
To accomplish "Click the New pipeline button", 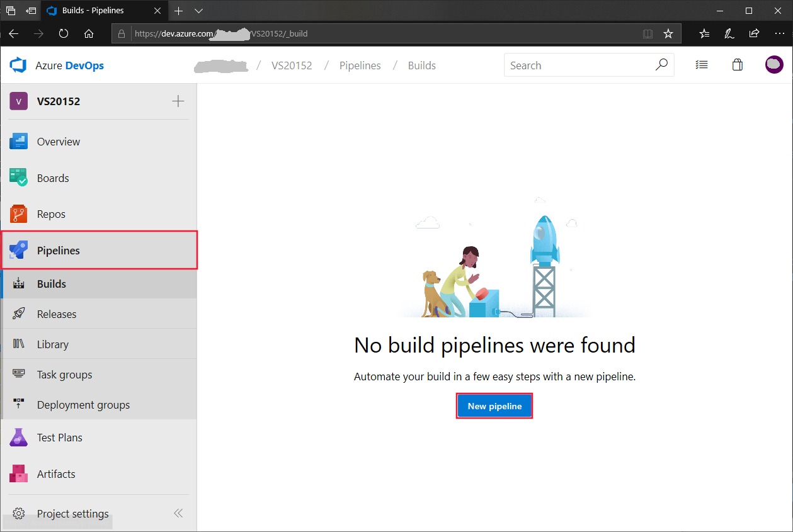I will coord(494,406).
